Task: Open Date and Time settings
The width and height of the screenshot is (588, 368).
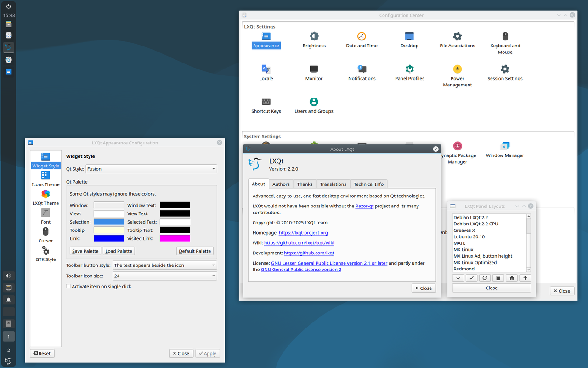Action: click(362, 40)
